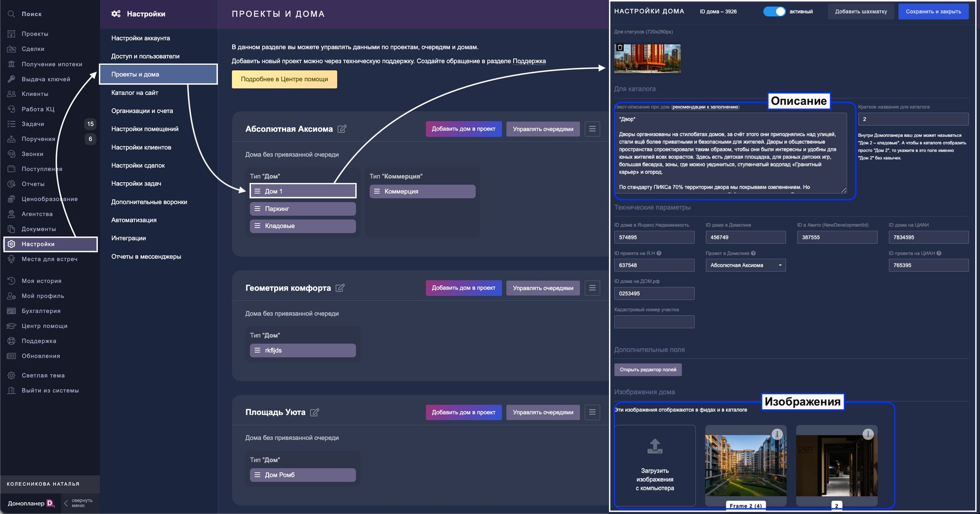Select the Дом Ромб house item
Image resolution: width=980 pixels, height=514 pixels.
pyautogui.click(x=303, y=475)
